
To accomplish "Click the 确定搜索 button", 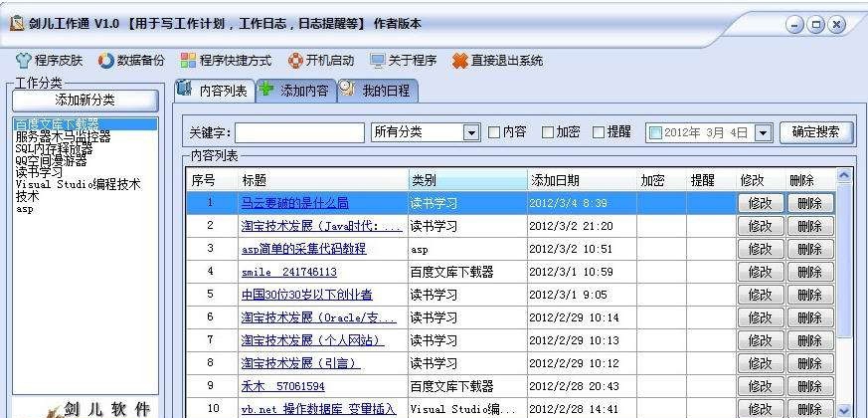I will pos(816,132).
